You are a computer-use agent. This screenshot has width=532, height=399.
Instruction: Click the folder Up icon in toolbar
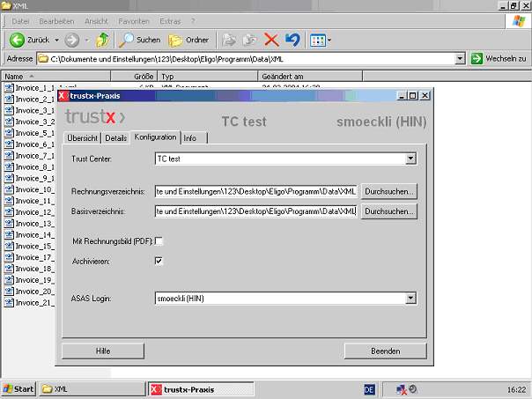point(103,40)
